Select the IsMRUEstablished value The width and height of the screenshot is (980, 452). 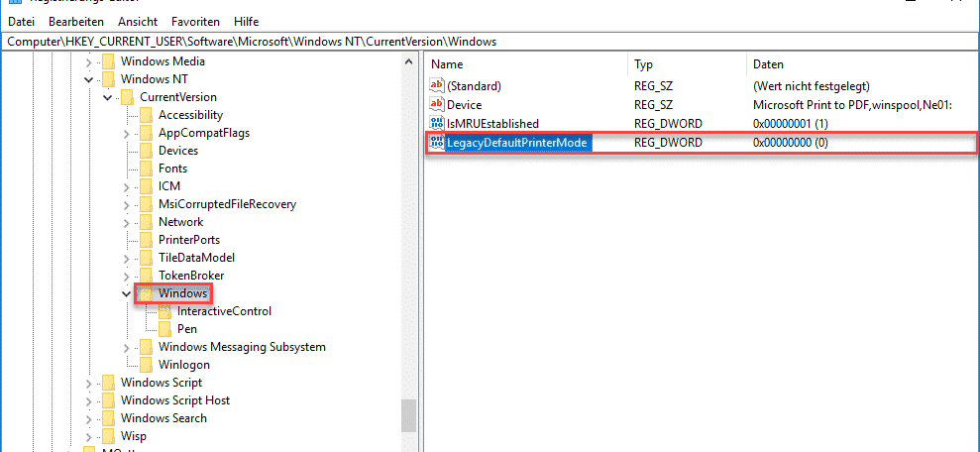492,124
